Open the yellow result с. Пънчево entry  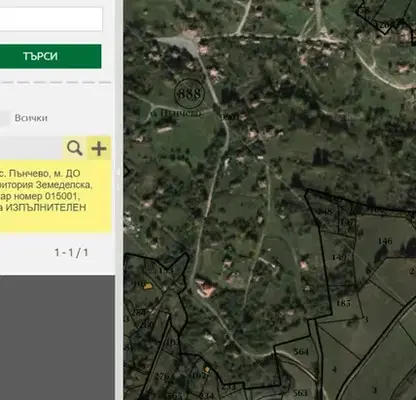pyautogui.click(x=55, y=196)
